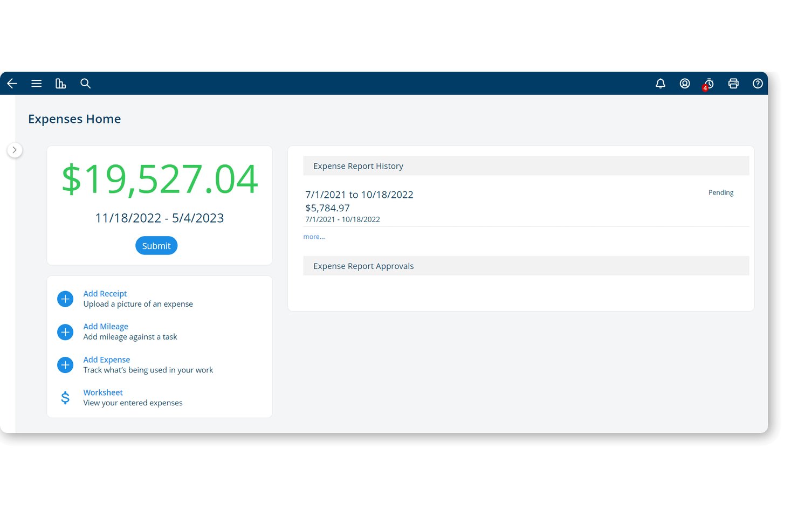Click the dollar icon beside Worksheet
The image size is (798, 532).
point(65,398)
